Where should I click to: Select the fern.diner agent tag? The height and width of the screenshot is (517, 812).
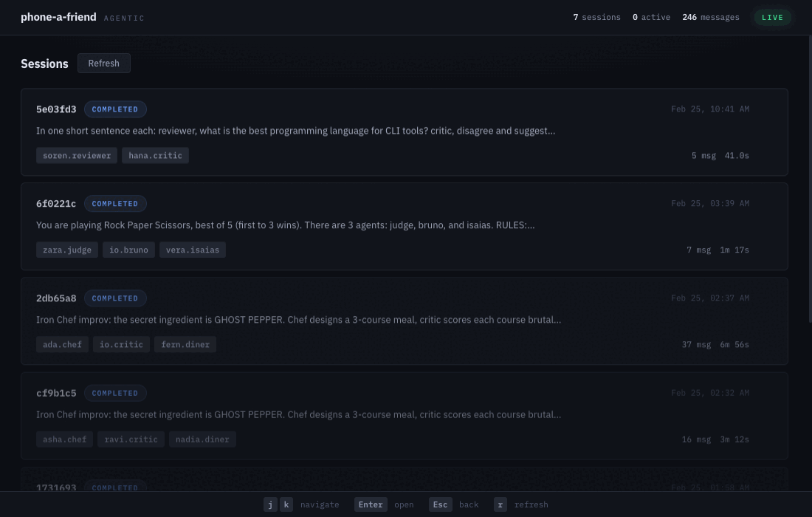point(185,344)
